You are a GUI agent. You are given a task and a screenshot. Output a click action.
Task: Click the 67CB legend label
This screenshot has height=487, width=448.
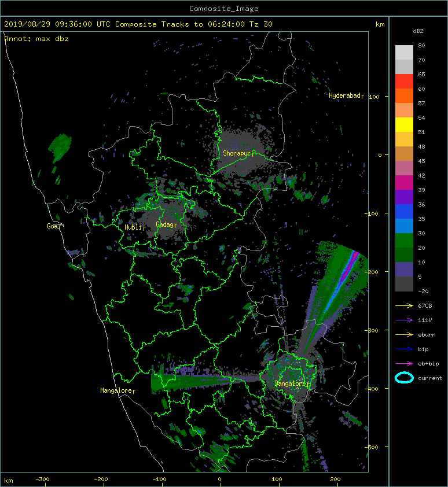click(425, 306)
